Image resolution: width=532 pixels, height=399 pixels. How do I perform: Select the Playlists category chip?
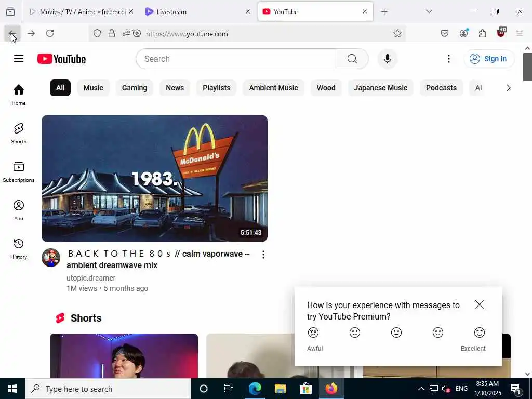point(217,88)
